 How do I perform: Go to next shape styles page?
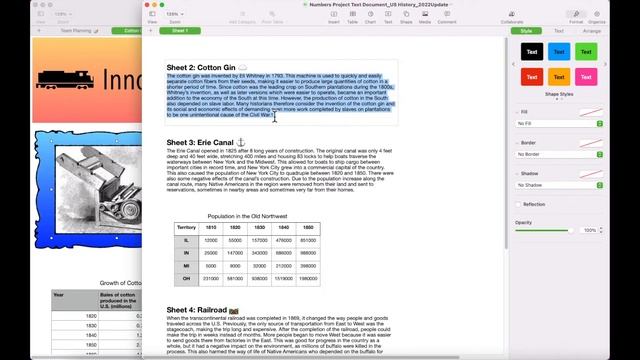605,64
